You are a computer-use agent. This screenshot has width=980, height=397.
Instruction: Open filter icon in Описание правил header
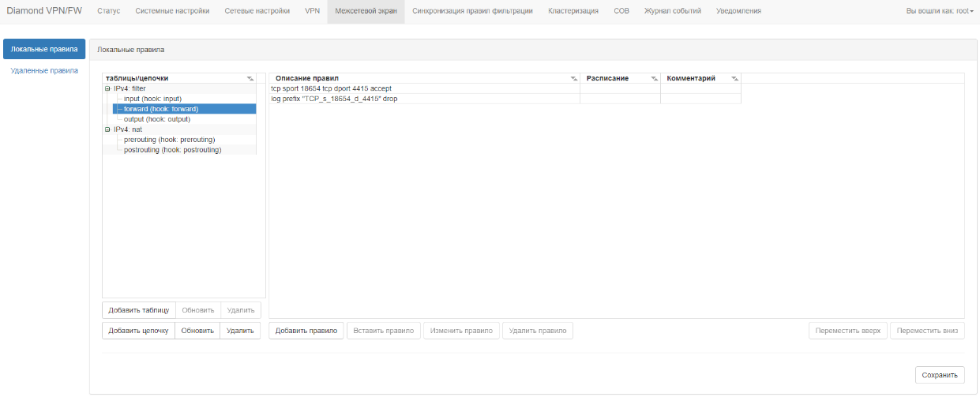pyautogui.click(x=574, y=79)
